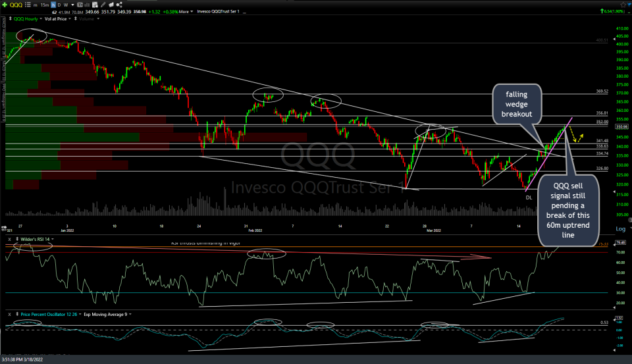The height and width of the screenshot is (364, 632).
Task: Open the Vol at Price dropdown
Action: [70, 19]
